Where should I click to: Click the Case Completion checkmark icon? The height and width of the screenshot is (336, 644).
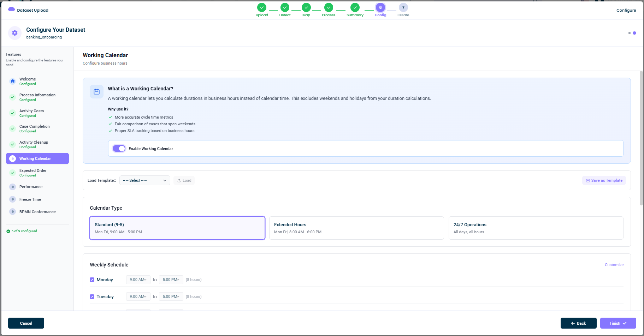[13, 128]
